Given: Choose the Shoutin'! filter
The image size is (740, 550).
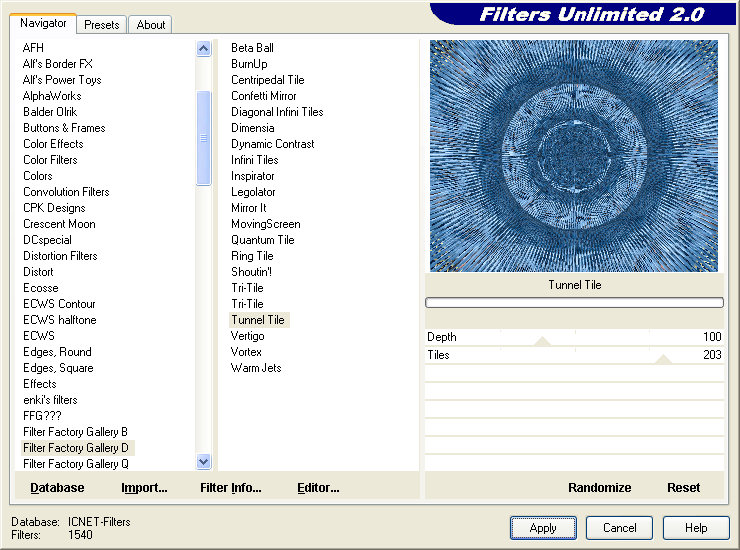Looking at the screenshot, I should (x=251, y=272).
